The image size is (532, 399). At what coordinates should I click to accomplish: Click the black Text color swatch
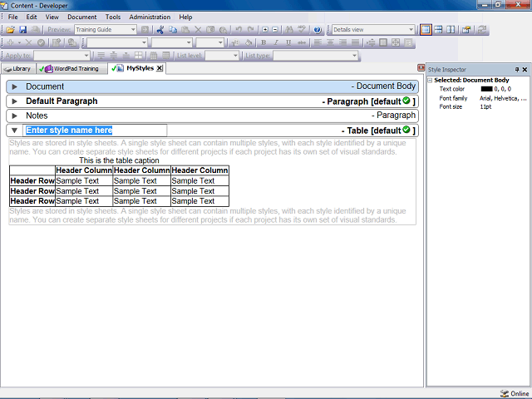pyautogui.click(x=486, y=89)
